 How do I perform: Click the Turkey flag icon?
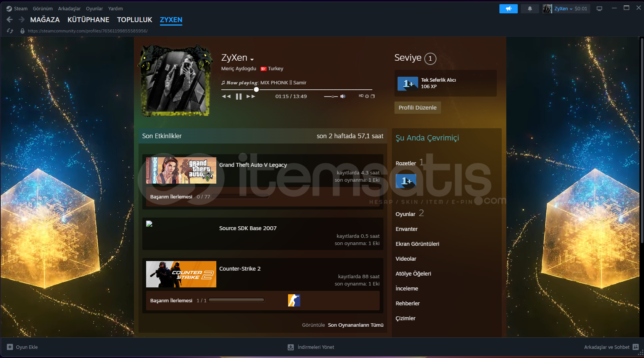click(264, 69)
